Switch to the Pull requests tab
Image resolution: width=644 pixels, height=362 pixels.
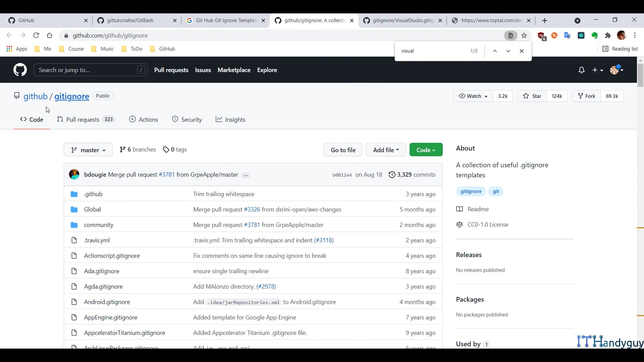click(83, 120)
